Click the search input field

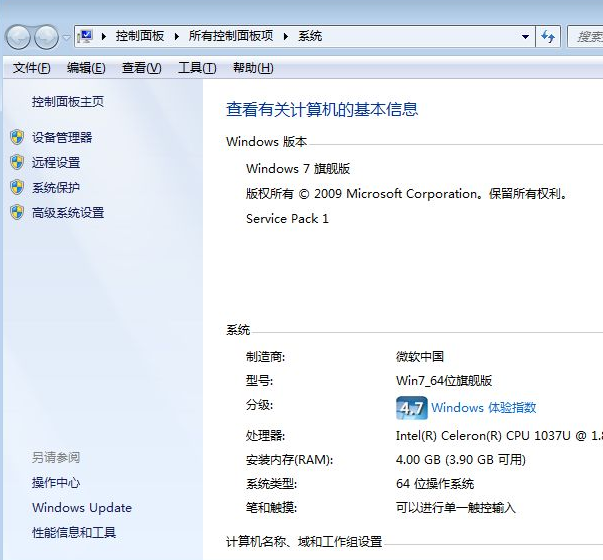click(585, 37)
